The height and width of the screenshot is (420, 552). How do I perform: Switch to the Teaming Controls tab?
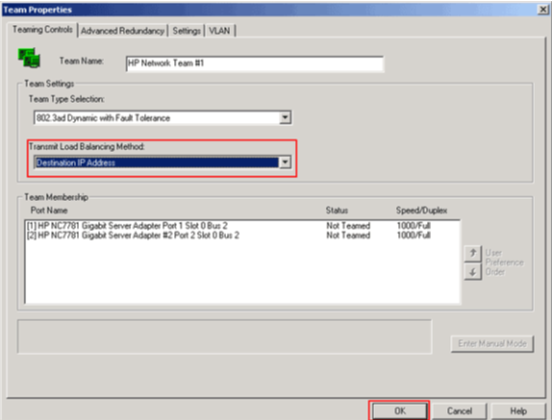point(43,30)
